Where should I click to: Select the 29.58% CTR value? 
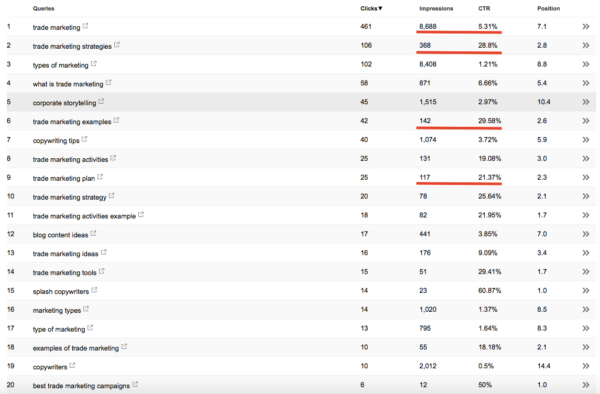point(489,121)
